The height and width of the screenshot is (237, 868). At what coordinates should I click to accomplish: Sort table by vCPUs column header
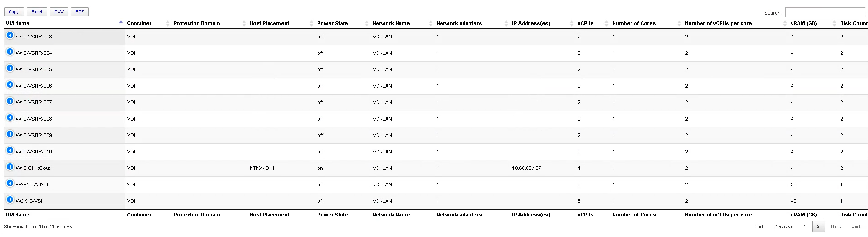click(x=585, y=23)
